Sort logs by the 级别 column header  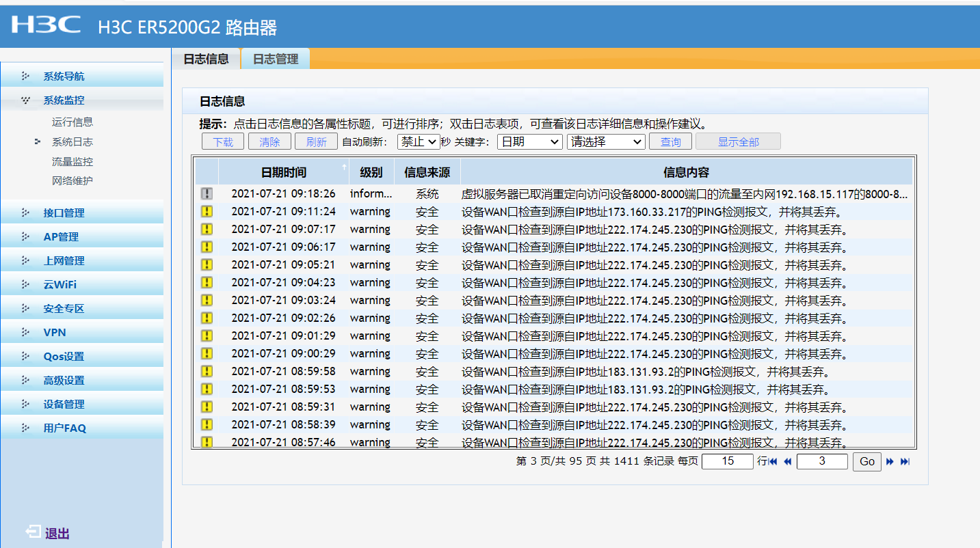pos(371,172)
